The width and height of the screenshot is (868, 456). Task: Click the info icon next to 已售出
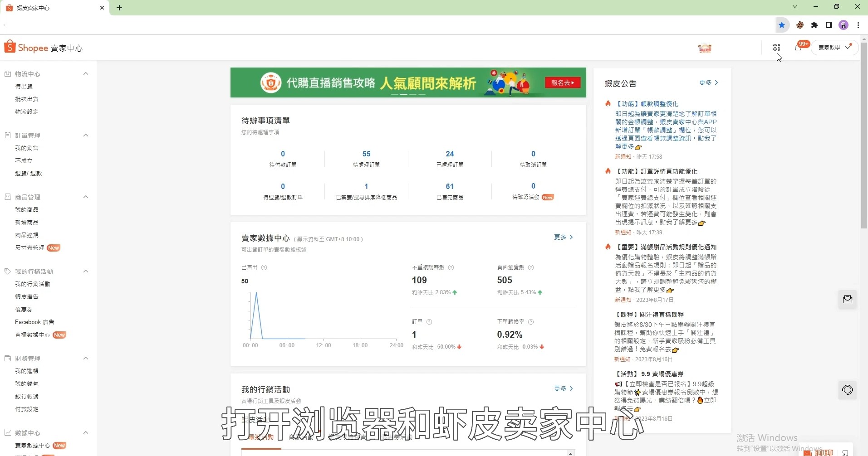[264, 267]
